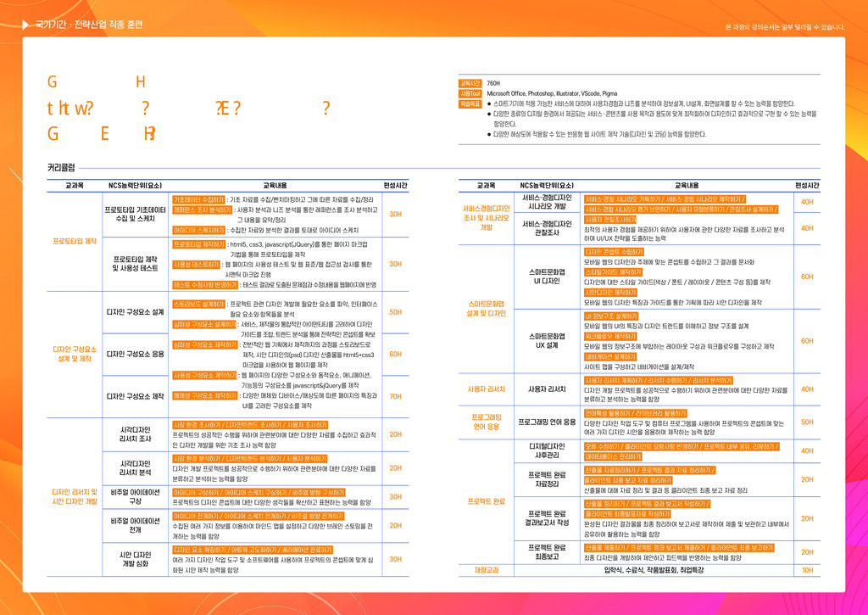Open the 스마트문화앱 설계 및 디자인 subject
Screen dimensions: 868x615
click(x=487, y=308)
